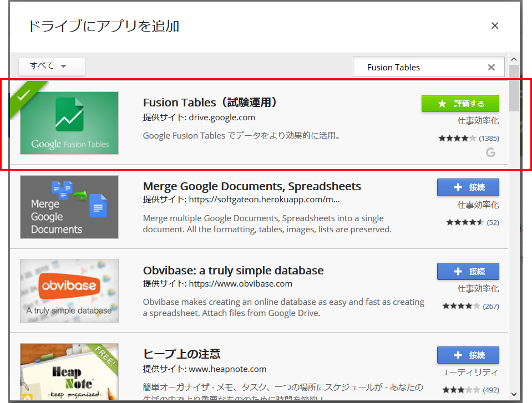Open the ヒープ上の注意 title
This screenshot has width=532, height=403.
(181, 354)
